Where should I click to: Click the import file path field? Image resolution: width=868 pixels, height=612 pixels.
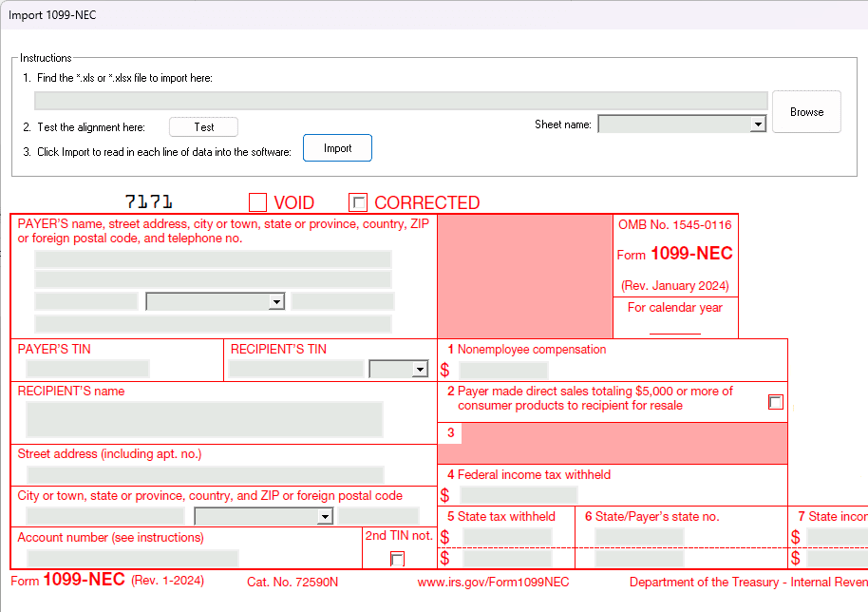(400, 101)
